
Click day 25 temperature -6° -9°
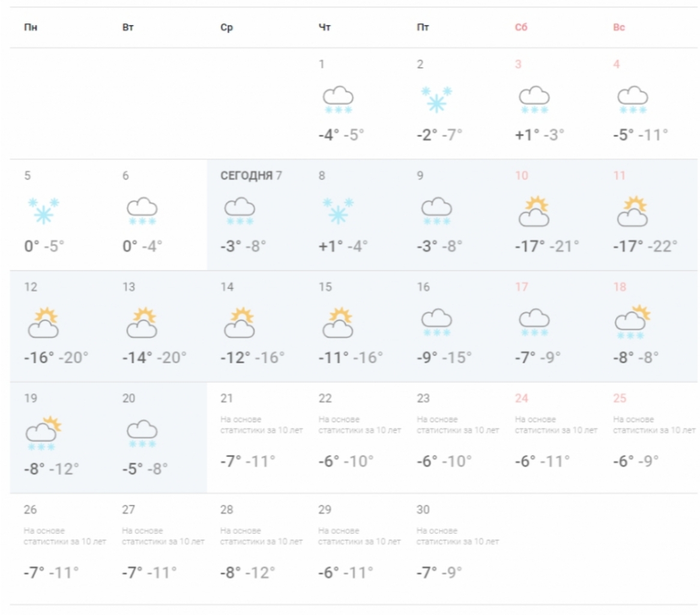[636, 461]
